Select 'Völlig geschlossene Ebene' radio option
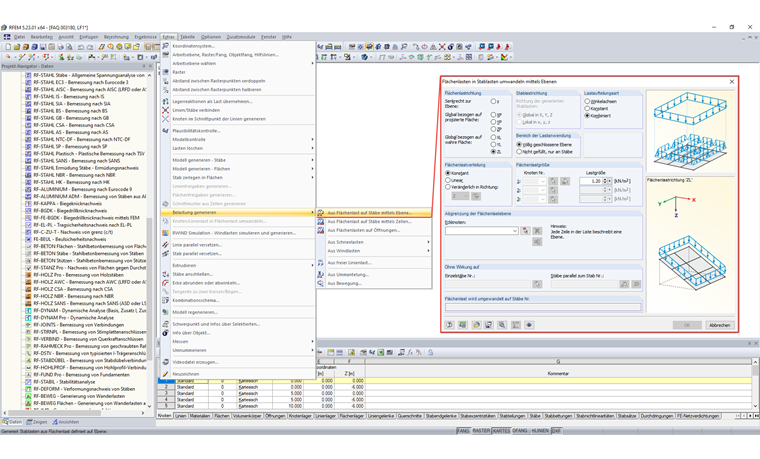The height and width of the screenshot is (459, 760). 519,144
